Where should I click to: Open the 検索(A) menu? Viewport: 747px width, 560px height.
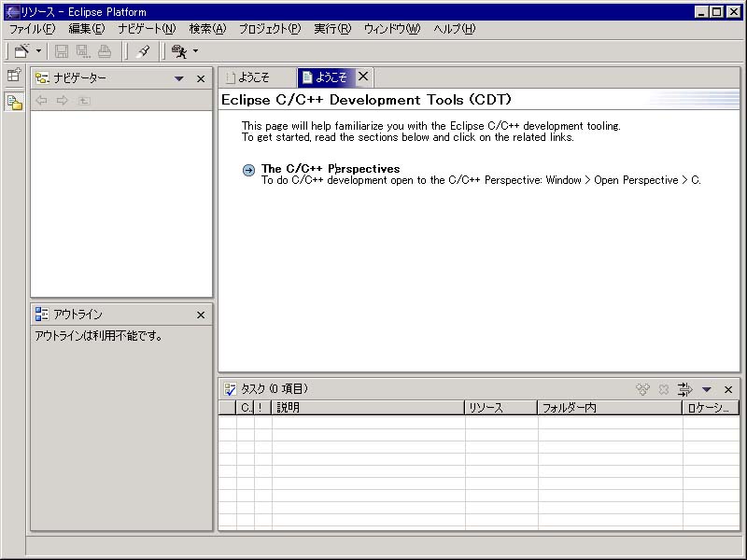coord(207,29)
